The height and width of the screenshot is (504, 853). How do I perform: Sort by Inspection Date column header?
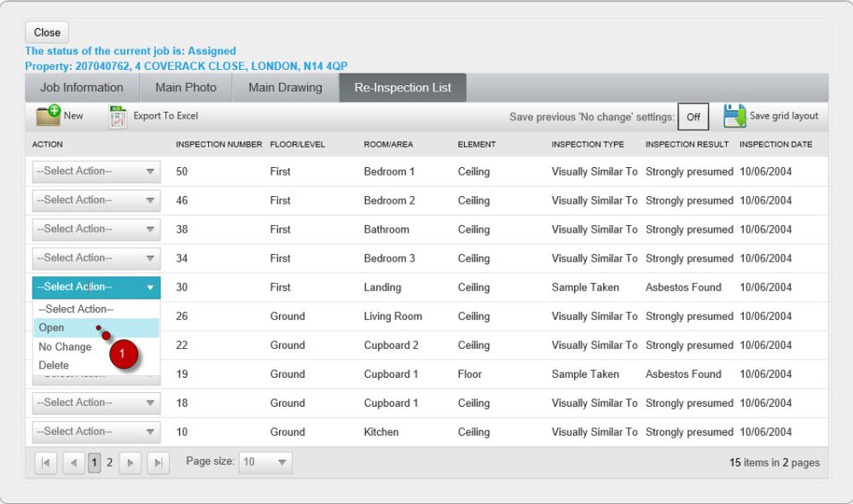pyautogui.click(x=775, y=144)
